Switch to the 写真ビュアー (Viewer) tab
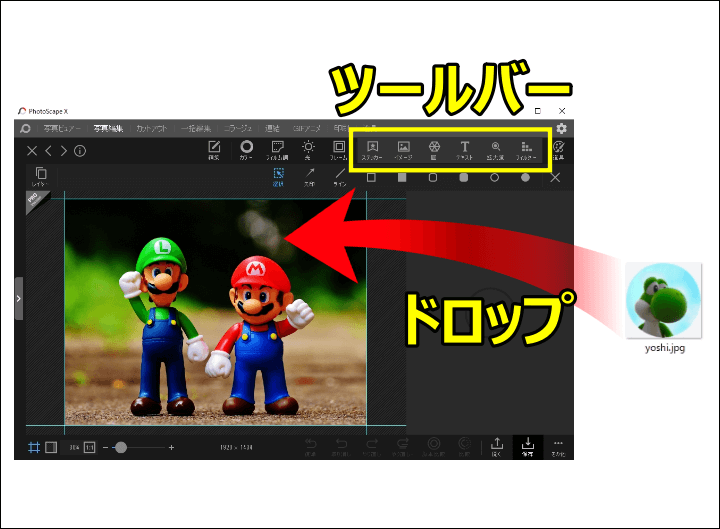Image resolution: width=720 pixels, height=529 pixels. (62, 129)
